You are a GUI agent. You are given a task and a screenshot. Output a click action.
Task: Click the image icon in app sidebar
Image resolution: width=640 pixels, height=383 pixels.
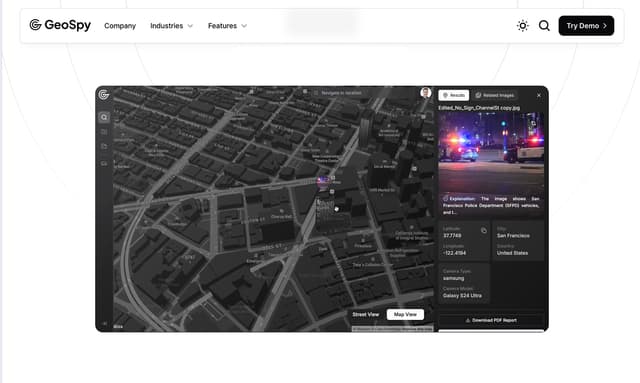click(104, 163)
